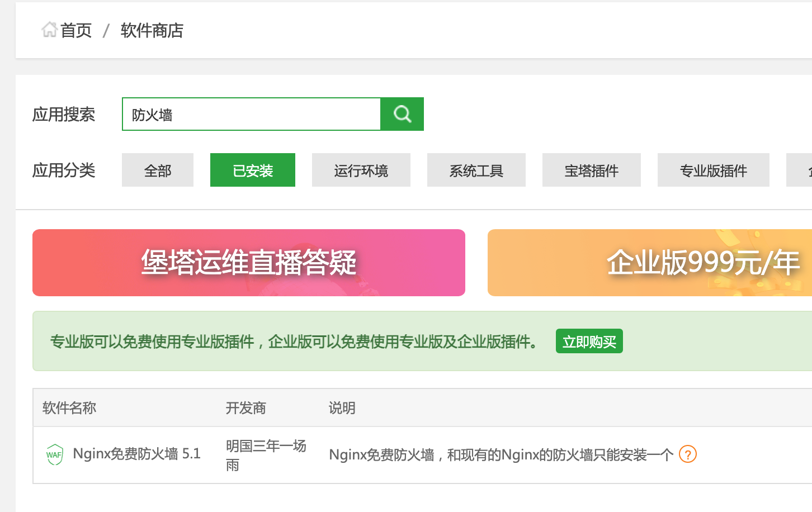Click the home icon in the breadcrumb
The height and width of the screenshot is (512, 812).
pos(49,30)
